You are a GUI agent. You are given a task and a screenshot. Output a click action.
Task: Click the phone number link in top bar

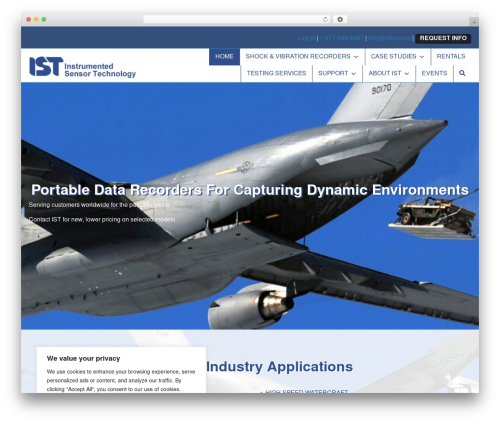click(x=341, y=38)
